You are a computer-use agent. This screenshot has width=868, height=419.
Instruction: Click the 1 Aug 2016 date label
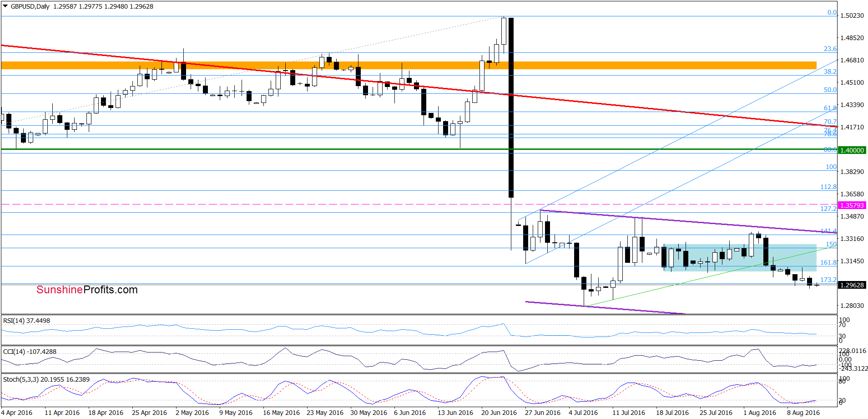point(760,413)
